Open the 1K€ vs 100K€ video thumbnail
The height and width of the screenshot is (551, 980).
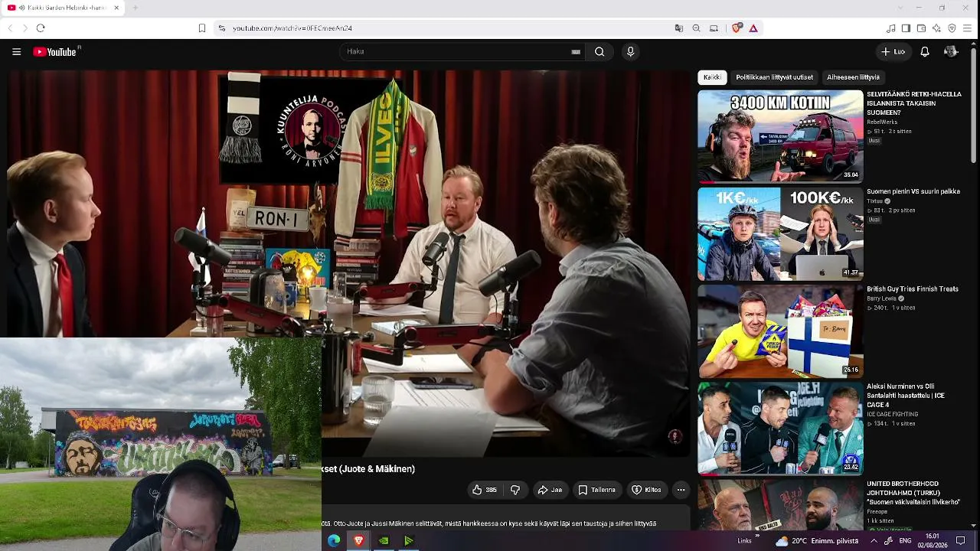pyautogui.click(x=780, y=233)
